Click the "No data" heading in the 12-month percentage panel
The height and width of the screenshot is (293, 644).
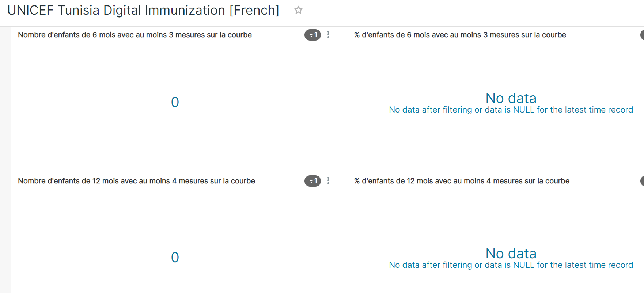[511, 253]
